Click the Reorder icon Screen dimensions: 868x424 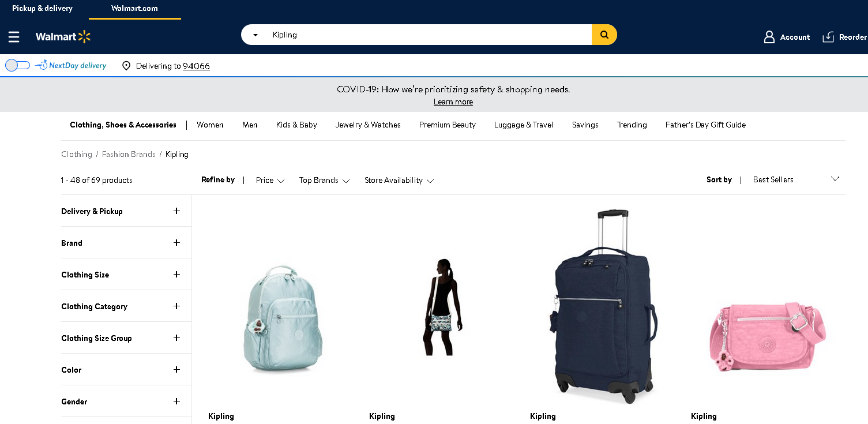828,37
